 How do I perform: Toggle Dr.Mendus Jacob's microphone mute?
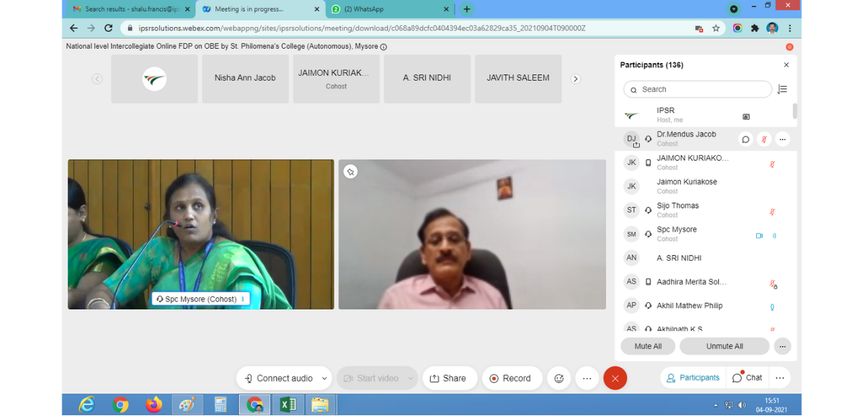coord(764,140)
